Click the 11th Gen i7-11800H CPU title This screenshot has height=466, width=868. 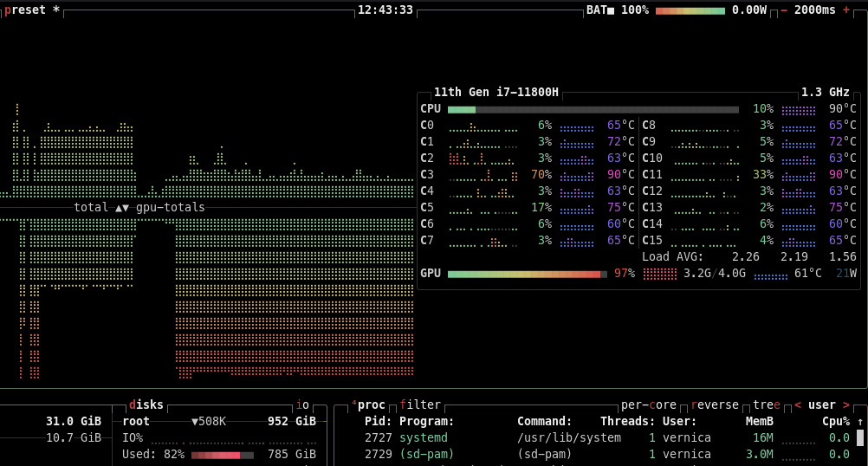pyautogui.click(x=496, y=93)
